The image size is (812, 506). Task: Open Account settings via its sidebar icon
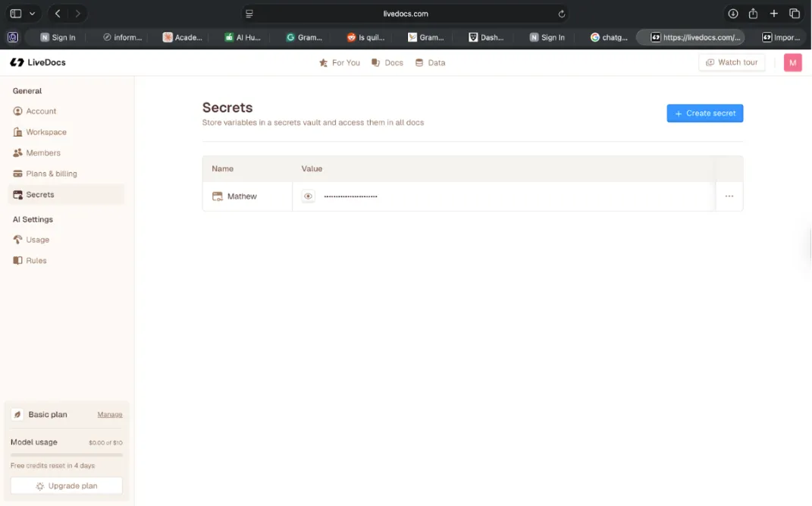pyautogui.click(x=17, y=111)
